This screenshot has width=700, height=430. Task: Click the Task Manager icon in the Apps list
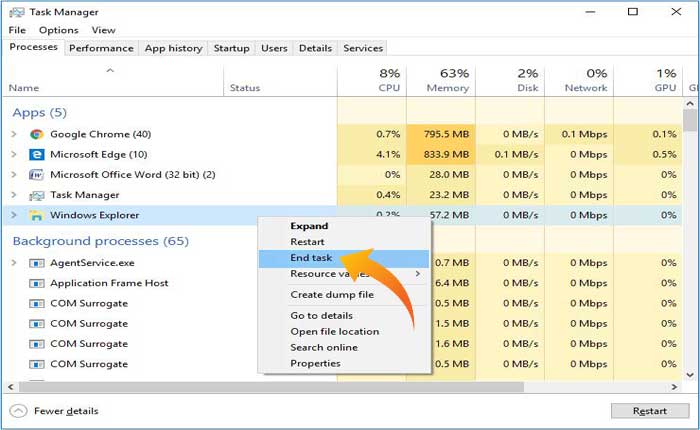tap(37, 195)
